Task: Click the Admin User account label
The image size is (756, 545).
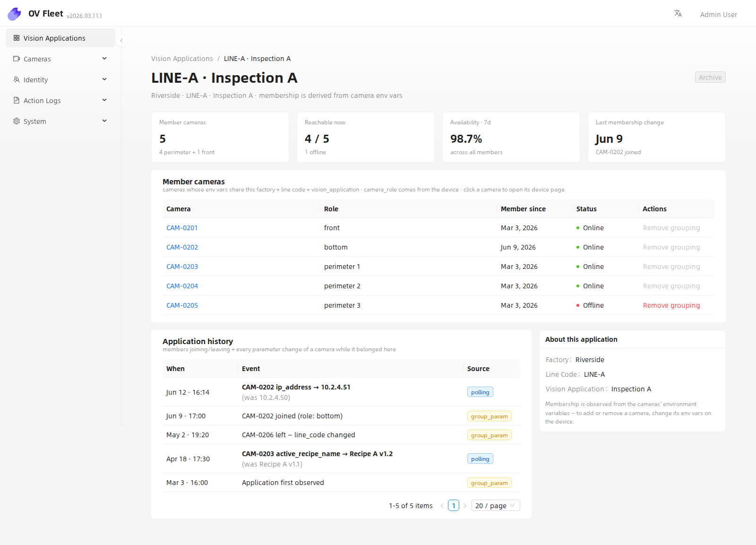Action: [x=718, y=15]
